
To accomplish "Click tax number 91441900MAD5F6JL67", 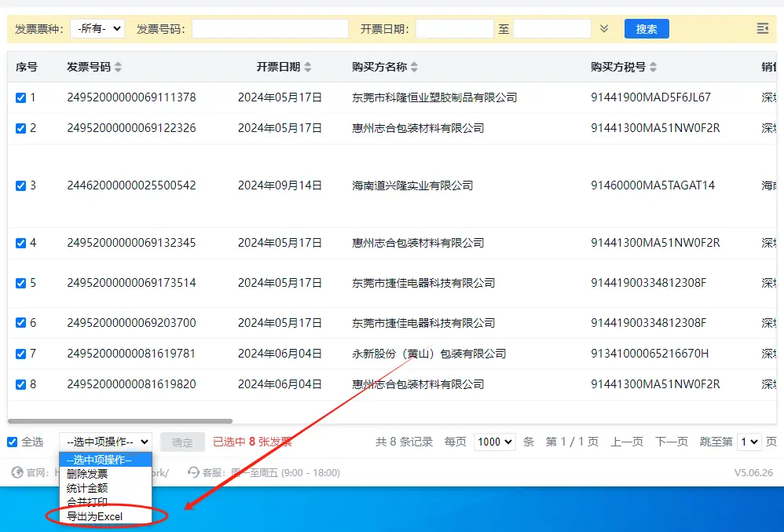I will [x=650, y=97].
